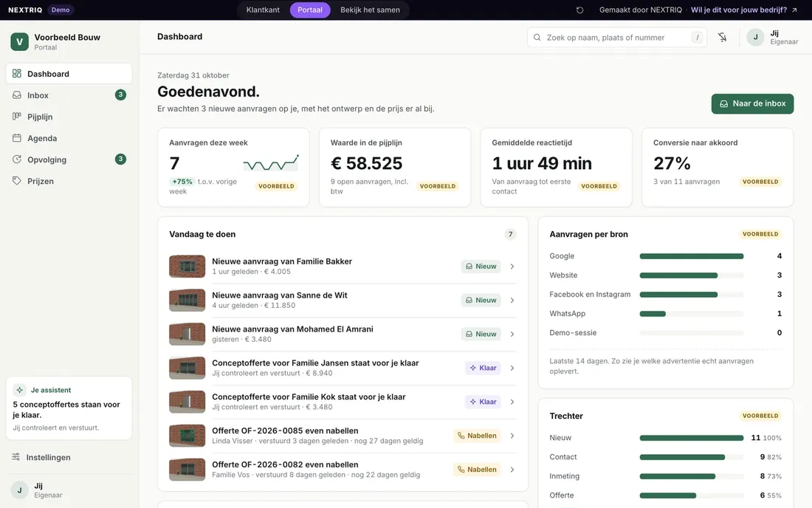Click Nieuw tag on Mohamed El Amrani row
812x508 pixels.
[x=481, y=334]
